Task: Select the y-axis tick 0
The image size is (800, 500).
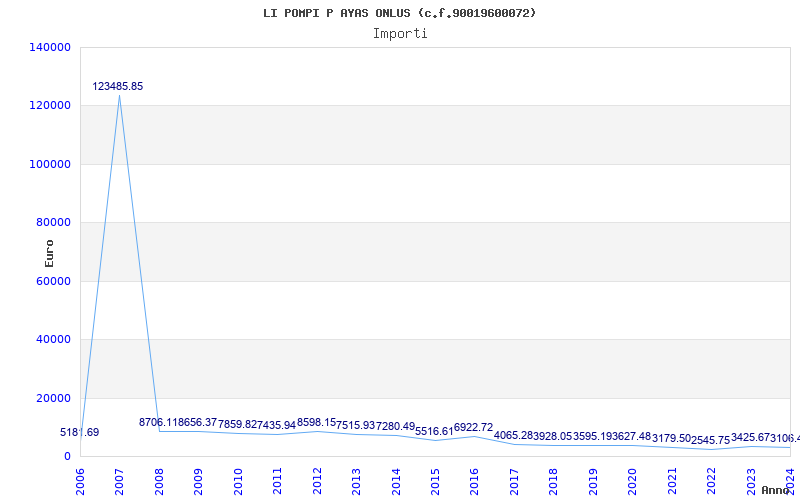Action: pos(67,456)
